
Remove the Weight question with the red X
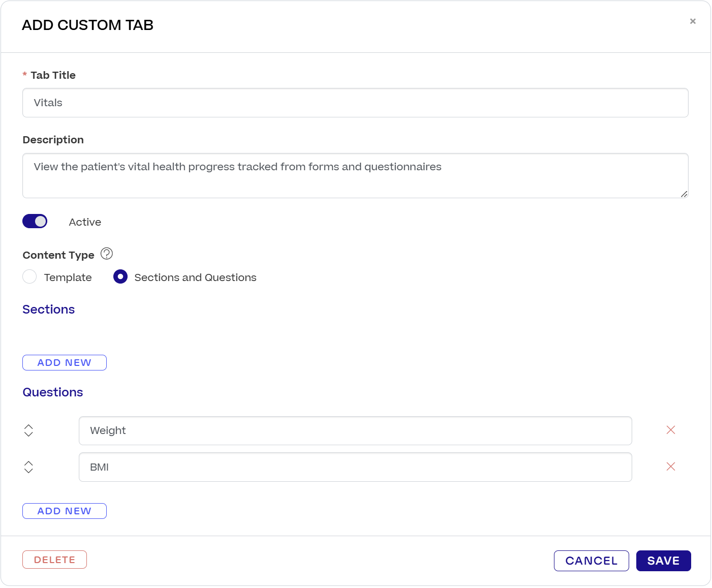(x=671, y=430)
